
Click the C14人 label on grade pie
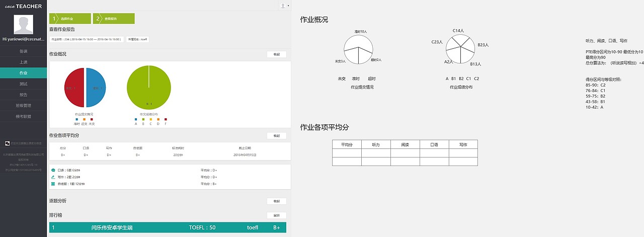[458, 31]
